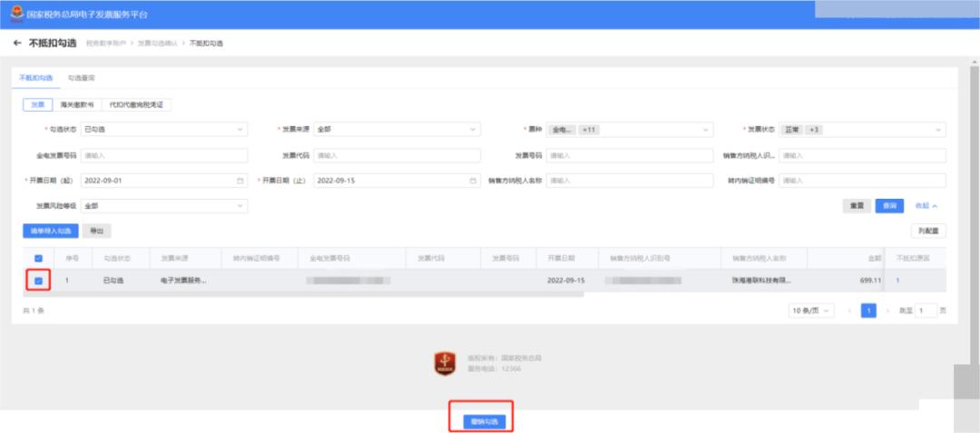Open the 发票风险等级 dropdown

pyautogui.click(x=163, y=206)
